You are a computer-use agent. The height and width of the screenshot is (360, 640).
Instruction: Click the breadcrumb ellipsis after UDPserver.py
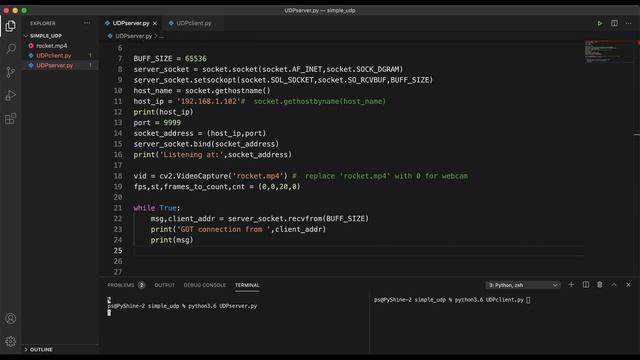pos(162,36)
